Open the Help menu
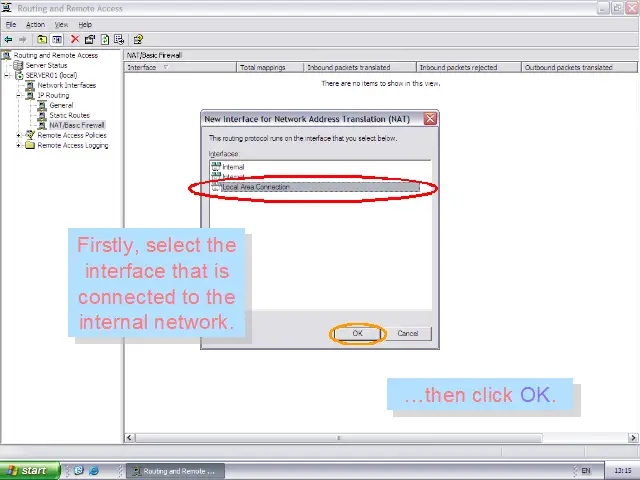 (x=85, y=25)
